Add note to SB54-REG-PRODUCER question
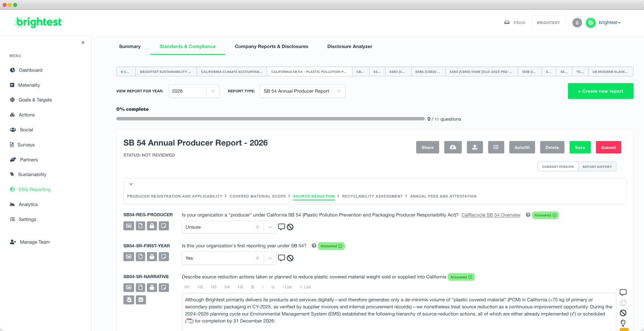 (164, 226)
